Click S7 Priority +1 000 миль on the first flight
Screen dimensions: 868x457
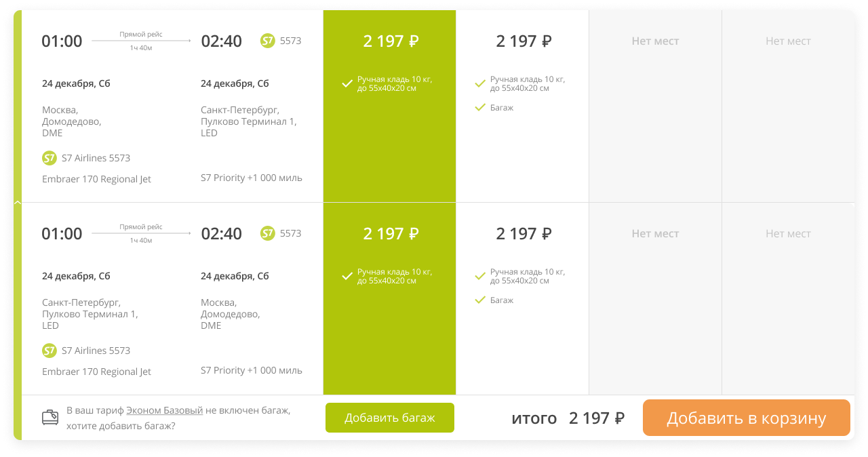(x=252, y=178)
